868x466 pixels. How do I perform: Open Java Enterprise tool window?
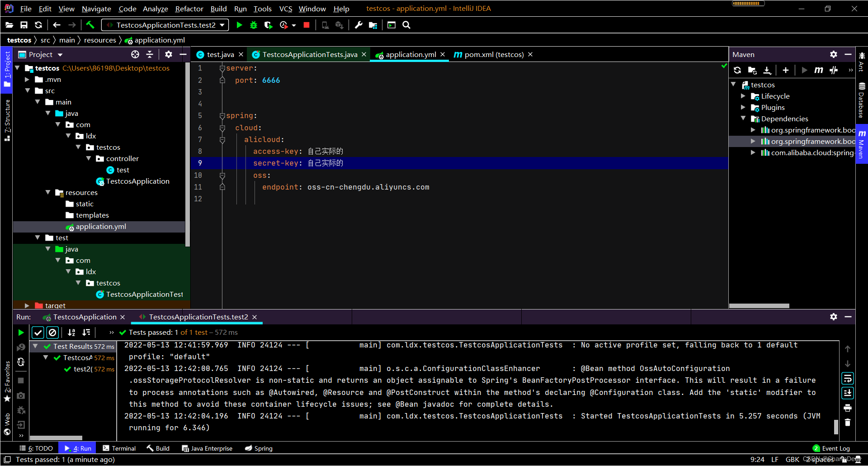click(x=207, y=448)
